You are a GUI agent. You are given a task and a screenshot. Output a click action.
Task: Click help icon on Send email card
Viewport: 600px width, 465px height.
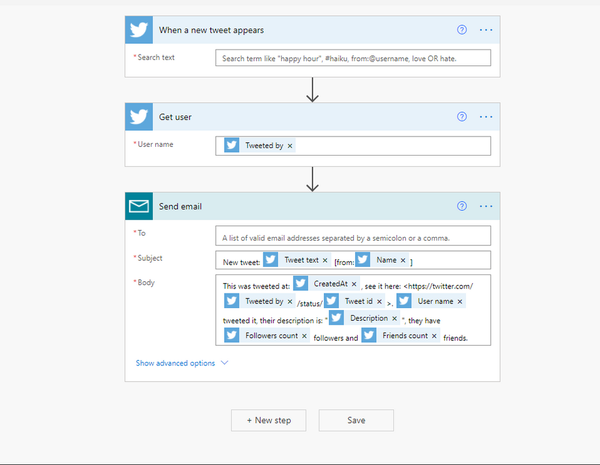pyautogui.click(x=462, y=206)
